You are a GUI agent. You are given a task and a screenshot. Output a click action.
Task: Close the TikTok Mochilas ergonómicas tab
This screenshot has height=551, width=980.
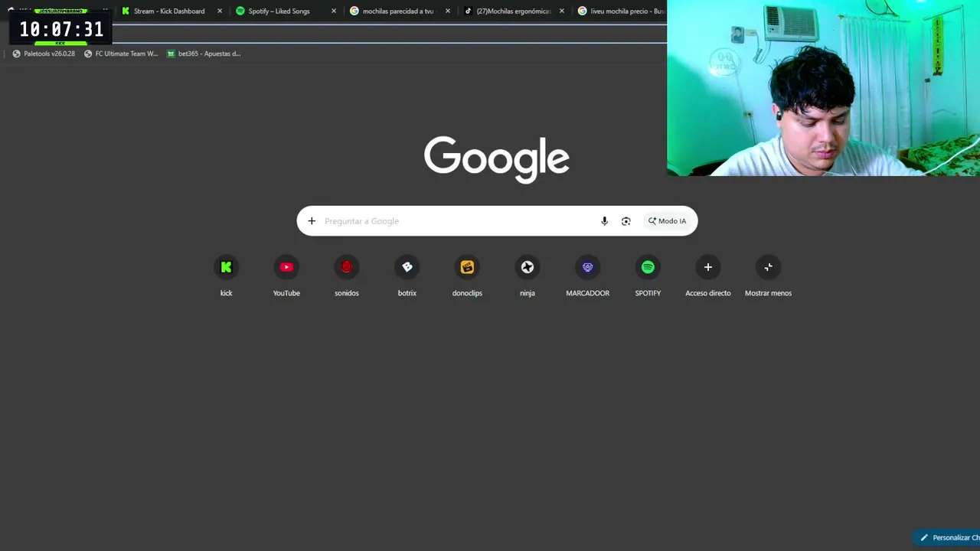[562, 11]
